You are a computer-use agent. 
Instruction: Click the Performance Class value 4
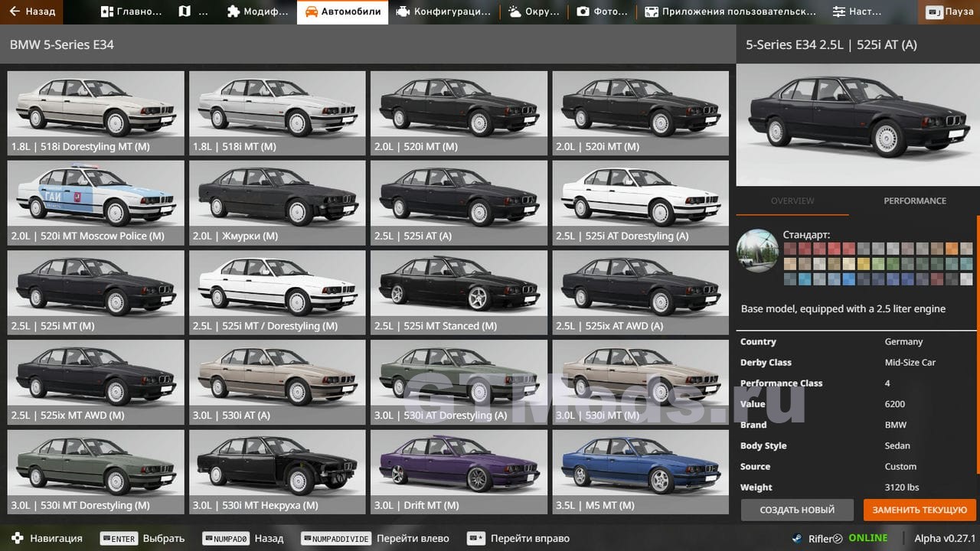(887, 383)
